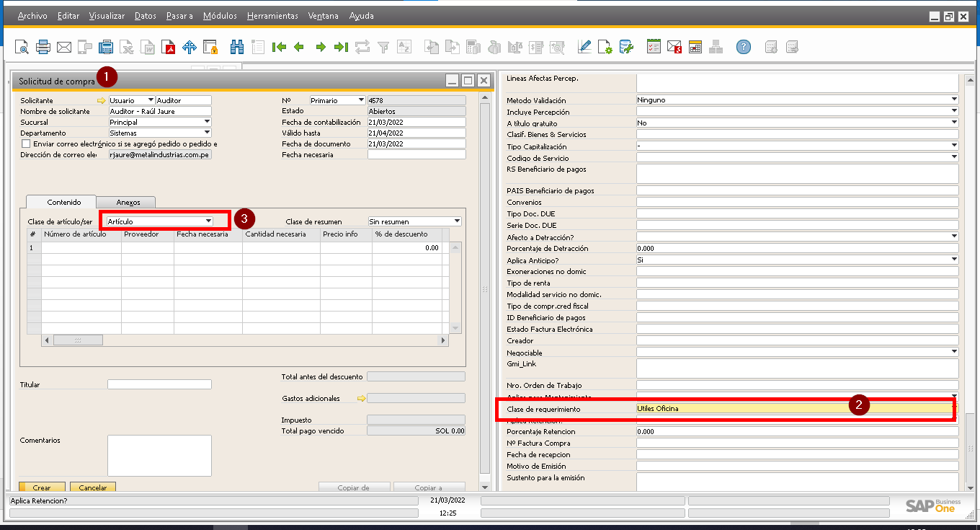Click the grayed Word export icon
This screenshot has height=530, width=980.
(148, 47)
